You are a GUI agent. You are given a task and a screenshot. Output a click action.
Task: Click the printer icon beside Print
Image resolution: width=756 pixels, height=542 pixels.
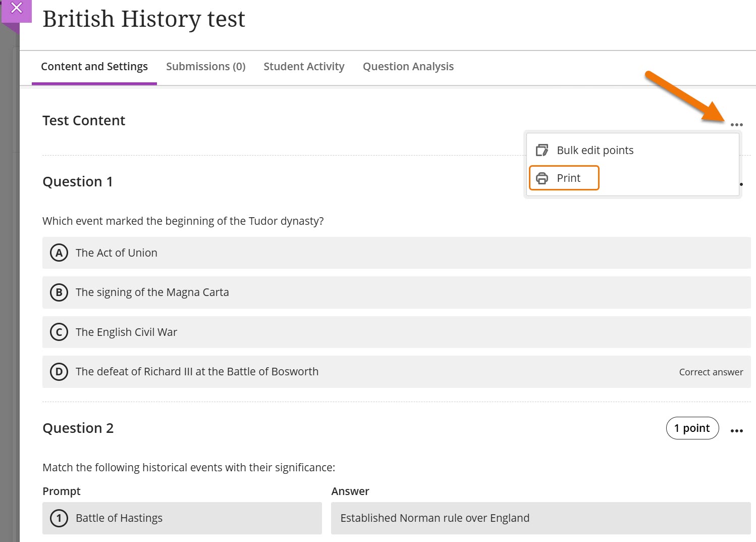[x=542, y=178]
